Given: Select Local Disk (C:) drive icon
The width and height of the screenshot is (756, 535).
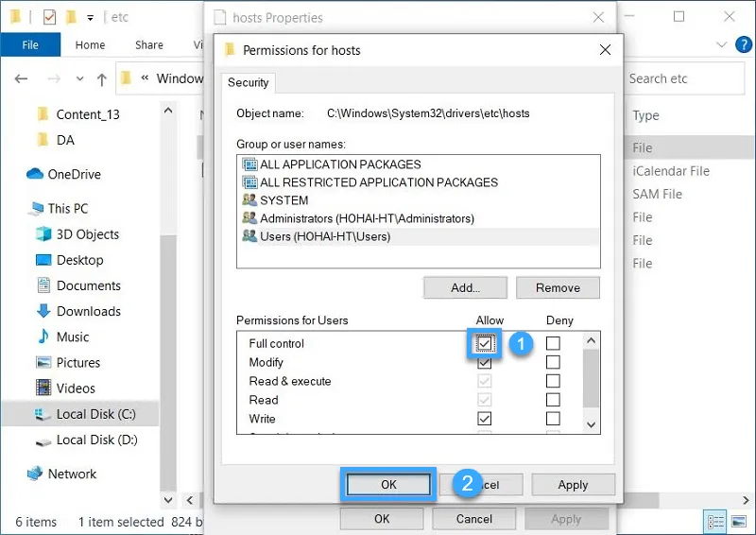Looking at the screenshot, I should [x=43, y=414].
